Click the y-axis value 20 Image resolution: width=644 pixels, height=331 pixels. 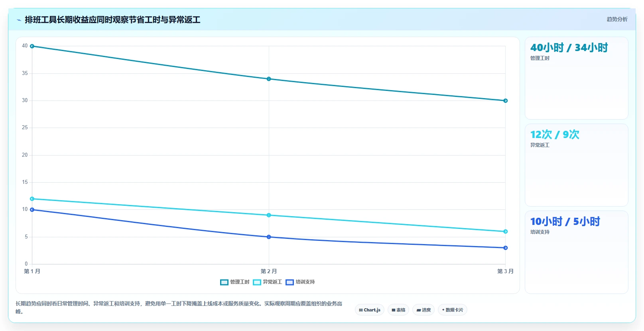coord(25,155)
